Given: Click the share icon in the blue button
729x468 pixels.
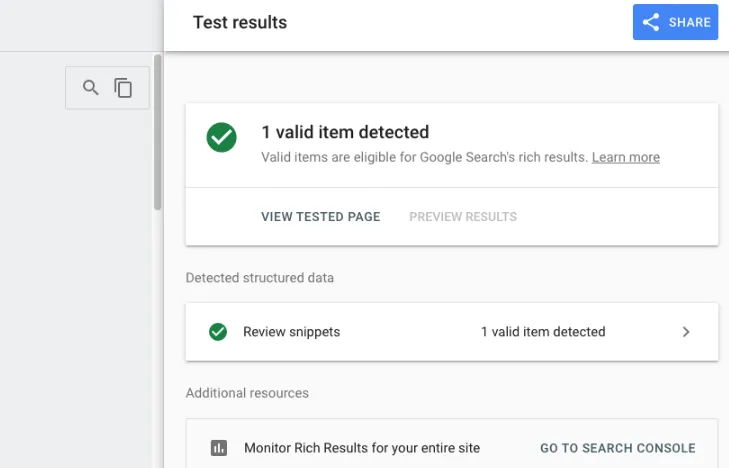Looking at the screenshot, I should pos(651,22).
